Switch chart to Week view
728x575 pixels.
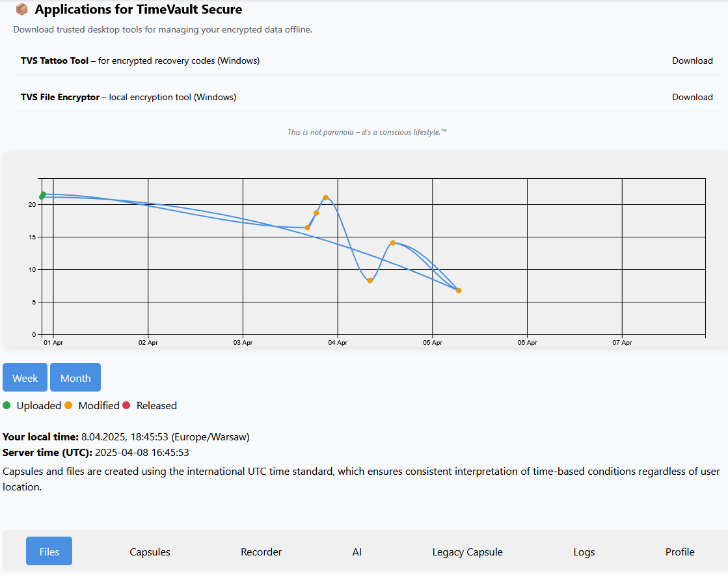tap(25, 378)
